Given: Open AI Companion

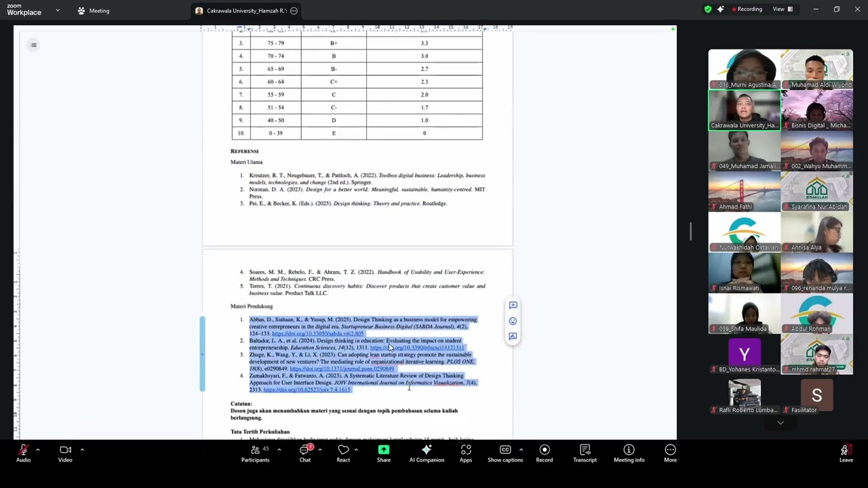Looking at the screenshot, I should click(427, 453).
